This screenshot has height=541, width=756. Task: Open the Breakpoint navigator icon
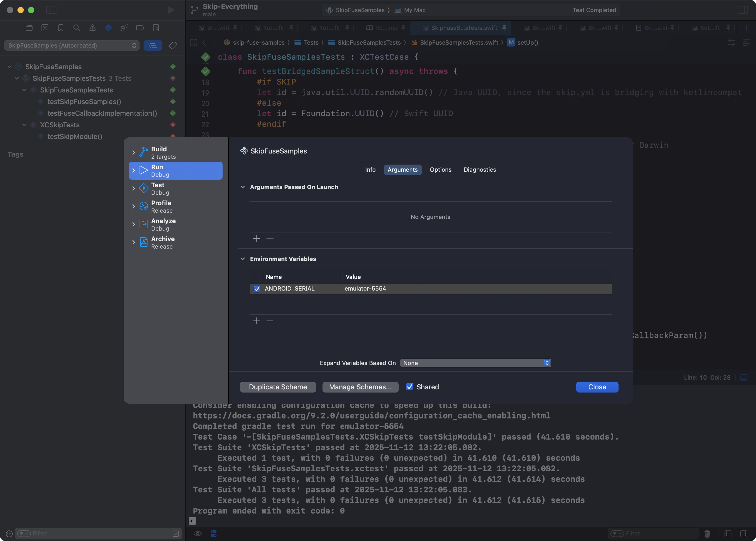[140, 28]
